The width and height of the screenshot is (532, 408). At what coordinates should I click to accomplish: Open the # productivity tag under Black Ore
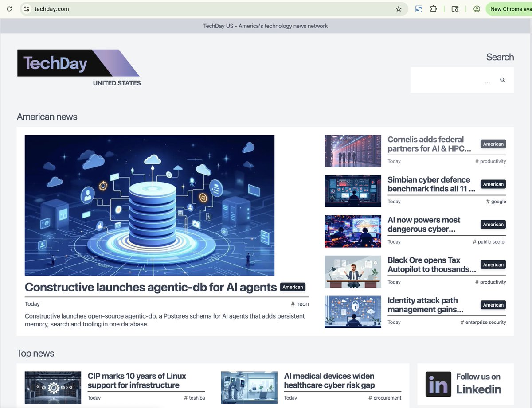click(490, 282)
